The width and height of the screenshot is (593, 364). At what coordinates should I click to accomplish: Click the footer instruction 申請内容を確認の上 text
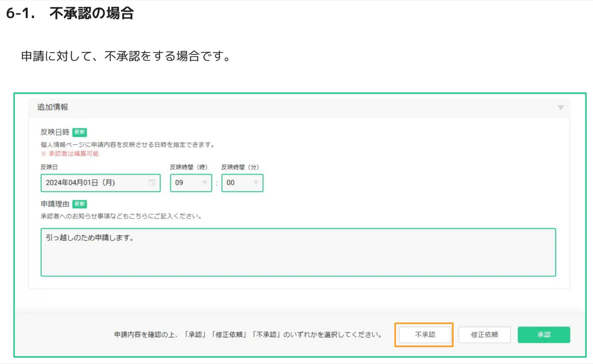tap(248, 335)
